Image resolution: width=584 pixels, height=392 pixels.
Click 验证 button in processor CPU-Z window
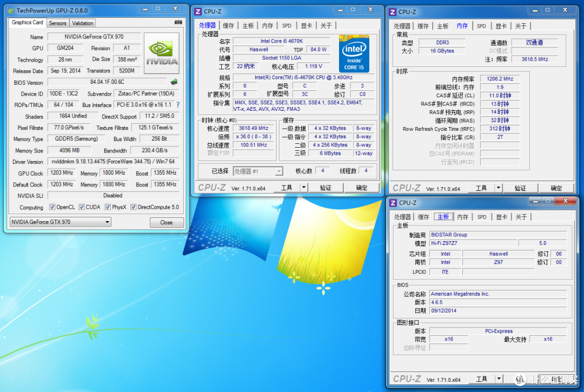(x=326, y=188)
